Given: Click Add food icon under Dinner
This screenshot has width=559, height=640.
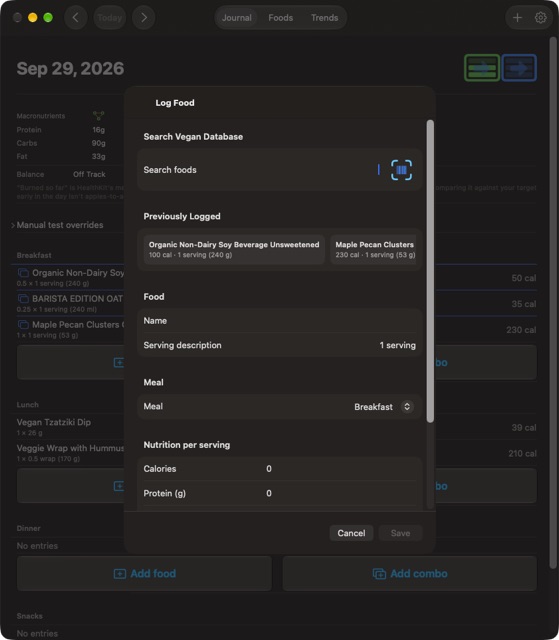Looking at the screenshot, I should (x=120, y=574).
